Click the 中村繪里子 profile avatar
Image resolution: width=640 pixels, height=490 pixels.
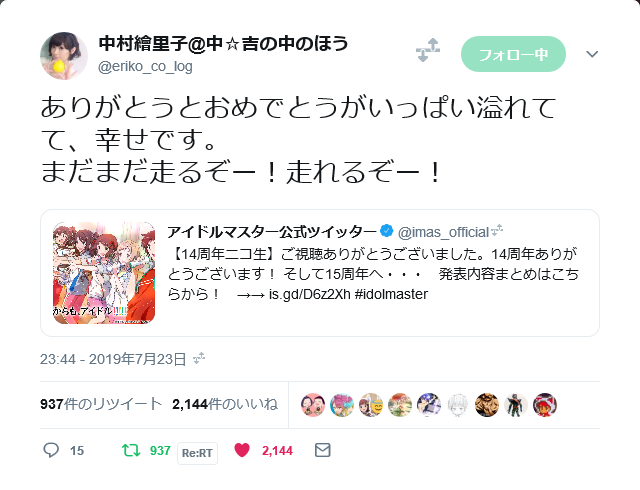pos(64,56)
